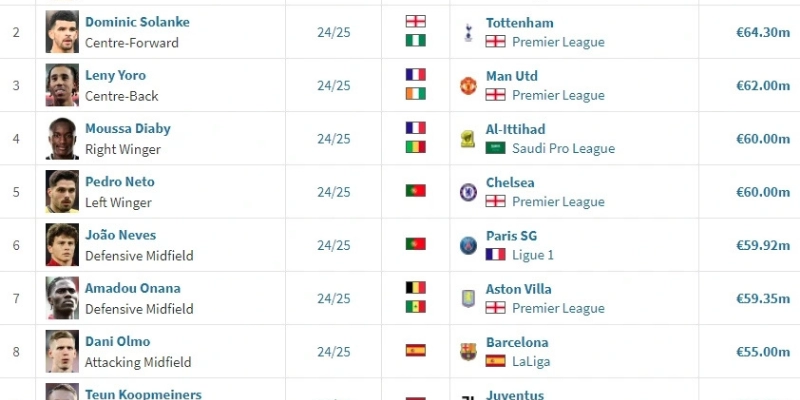Image resolution: width=800 pixels, height=400 pixels.
Task: Click Pedro Neto's portrait photo
Action: [62, 191]
